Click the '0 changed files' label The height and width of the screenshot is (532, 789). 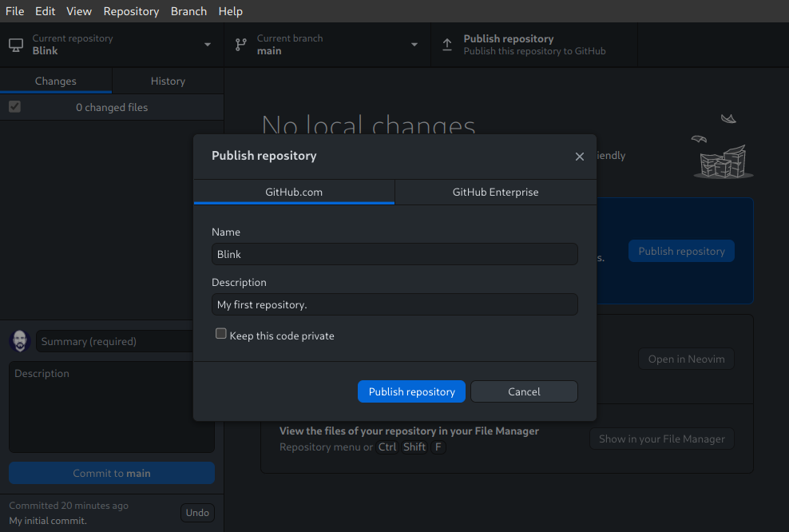pyautogui.click(x=112, y=107)
